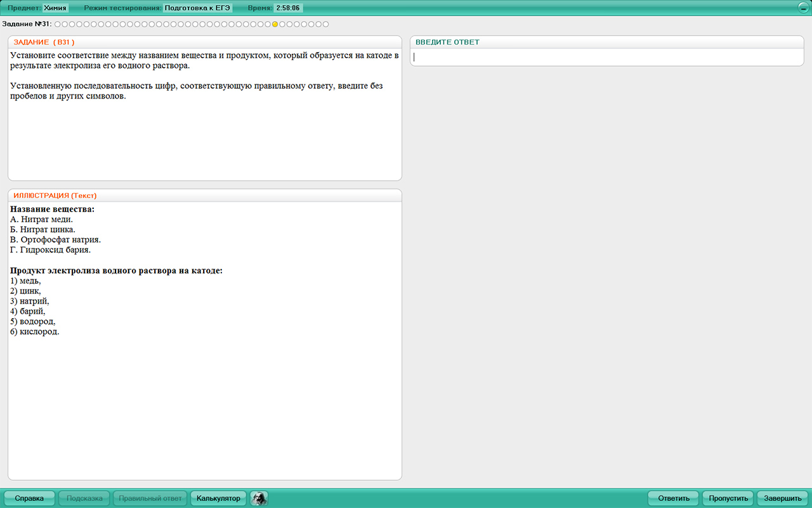Skip this task with Пропустить
This screenshot has width=812, height=508.
pyautogui.click(x=729, y=498)
